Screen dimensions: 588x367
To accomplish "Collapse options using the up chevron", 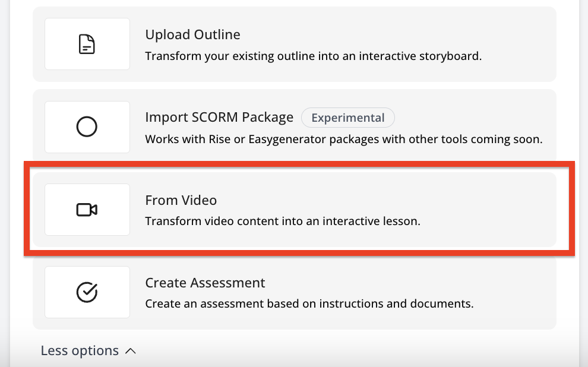I will (x=131, y=351).
